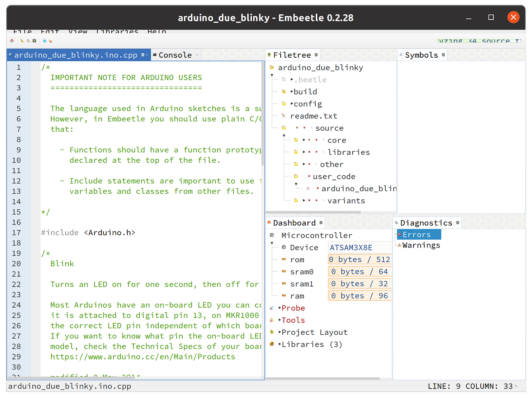This screenshot has width=532, height=398.
Task: Expand the build folder in Filetree
Action: click(x=292, y=92)
